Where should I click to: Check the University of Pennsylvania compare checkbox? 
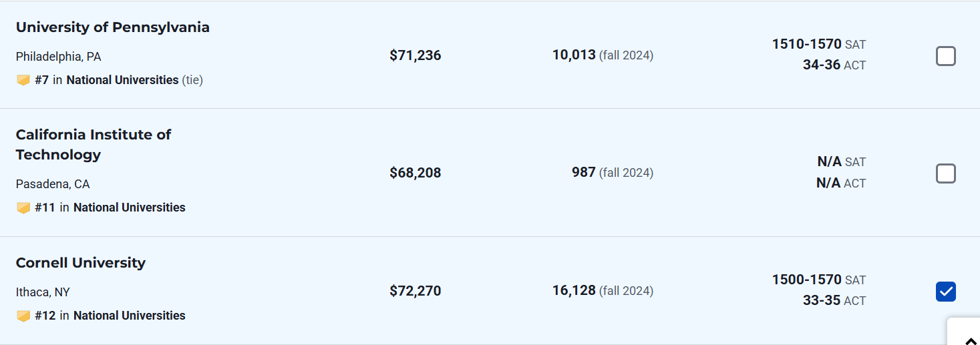[x=945, y=56]
